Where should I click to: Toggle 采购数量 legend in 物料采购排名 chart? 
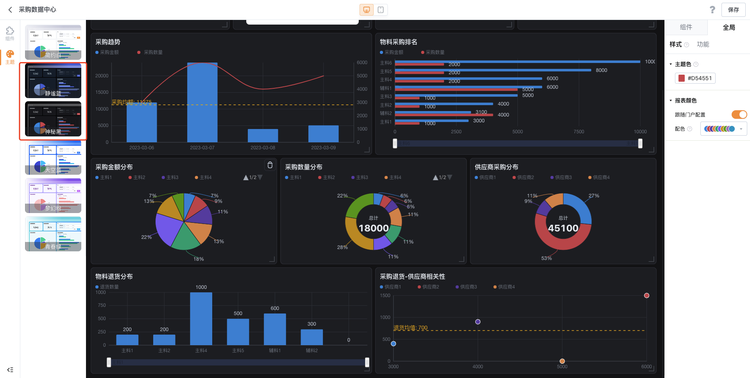(433, 52)
